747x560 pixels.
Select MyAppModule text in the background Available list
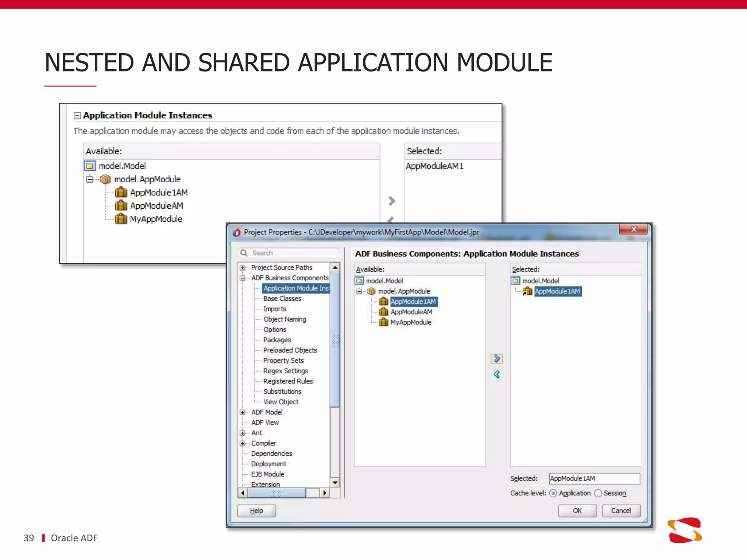[x=156, y=219]
